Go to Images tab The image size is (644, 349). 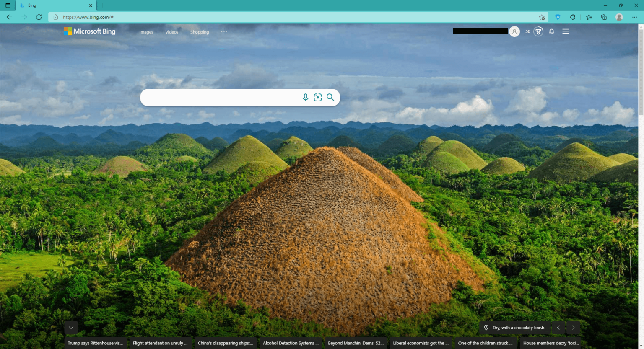146,32
